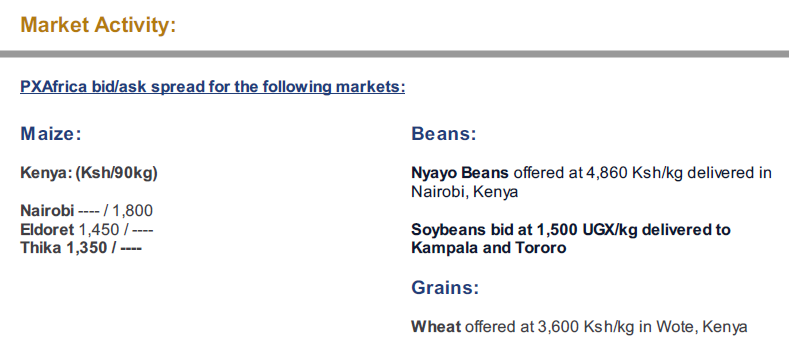Click the Thika 1,350 price line
789x363 pixels.
pyautogui.click(x=81, y=248)
